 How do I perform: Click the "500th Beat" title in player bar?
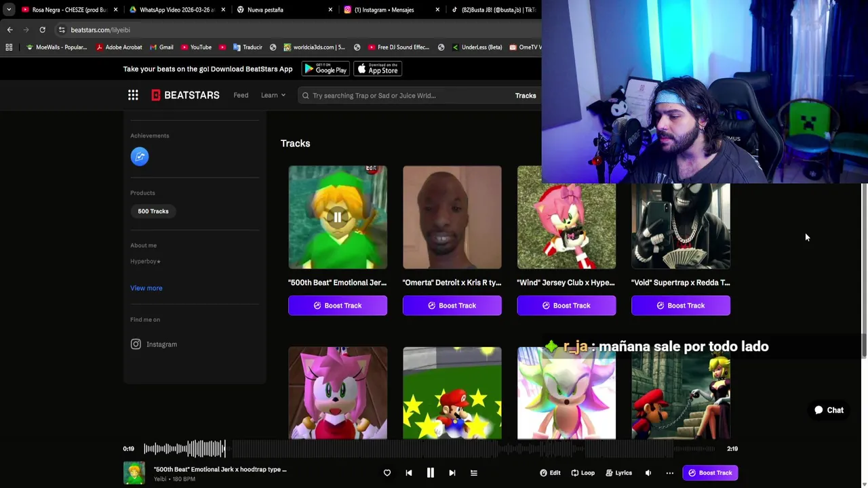(220, 469)
